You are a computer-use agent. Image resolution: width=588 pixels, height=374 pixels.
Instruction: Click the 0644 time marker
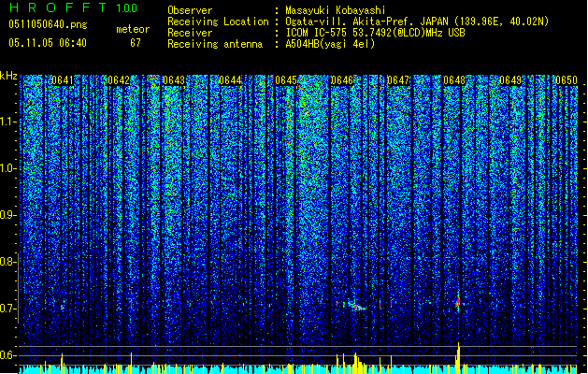[230, 80]
